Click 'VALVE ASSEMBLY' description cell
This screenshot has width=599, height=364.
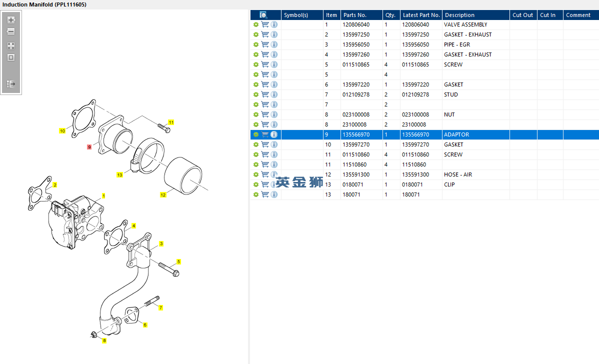tap(465, 24)
